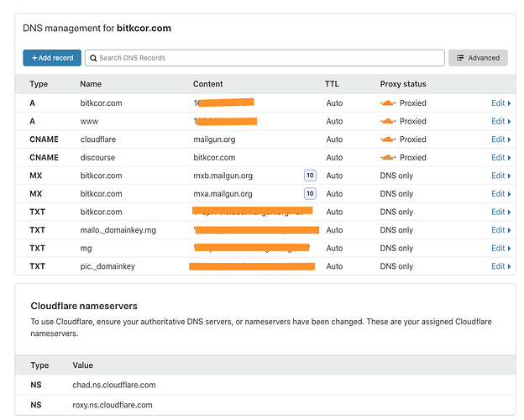
Task: Click the discourse name cell
Action: 97,158
